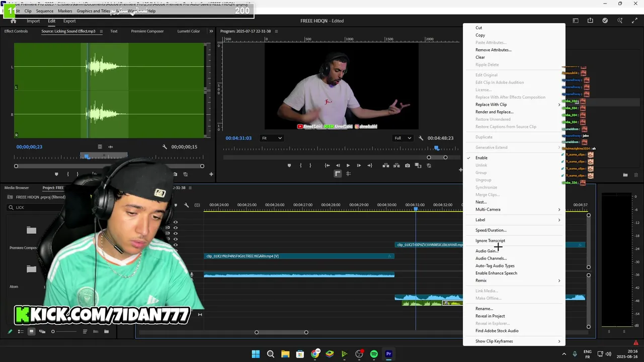
Task: Expand Show Clip Keyframes submenu
Action: click(x=514, y=341)
